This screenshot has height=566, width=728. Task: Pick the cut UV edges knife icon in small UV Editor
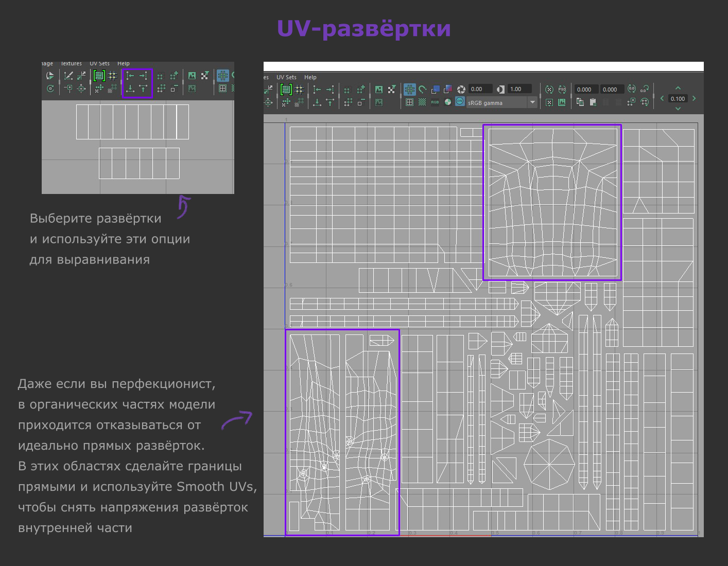tap(68, 76)
